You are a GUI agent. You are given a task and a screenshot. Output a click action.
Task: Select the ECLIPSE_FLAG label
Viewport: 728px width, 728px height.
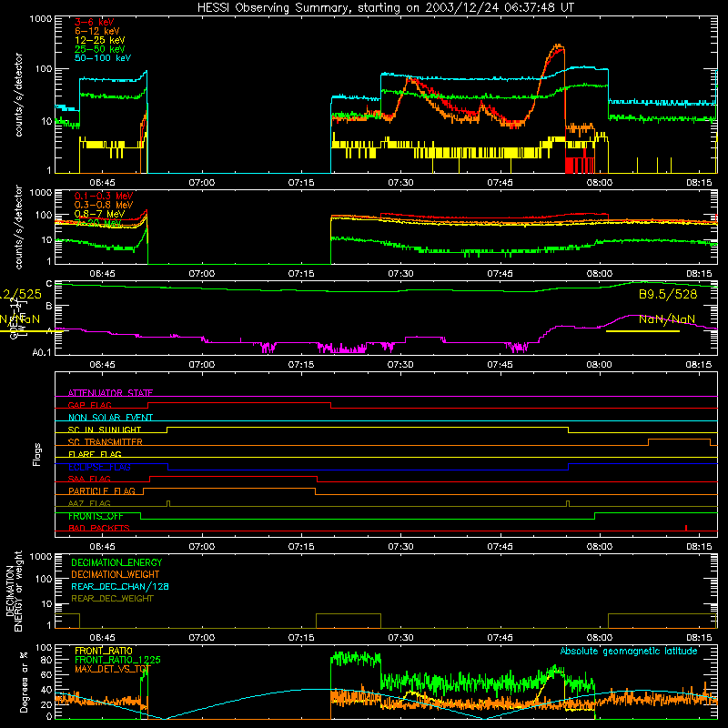coord(99,467)
